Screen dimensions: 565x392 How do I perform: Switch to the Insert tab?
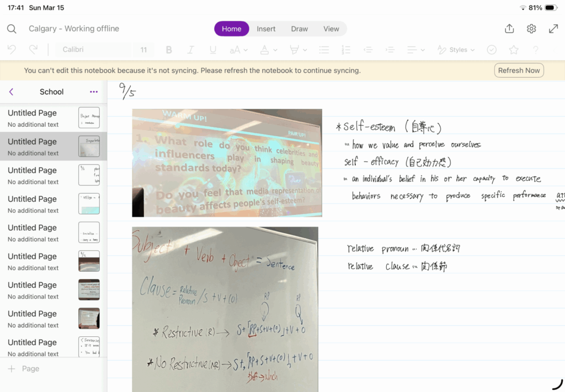point(266,29)
